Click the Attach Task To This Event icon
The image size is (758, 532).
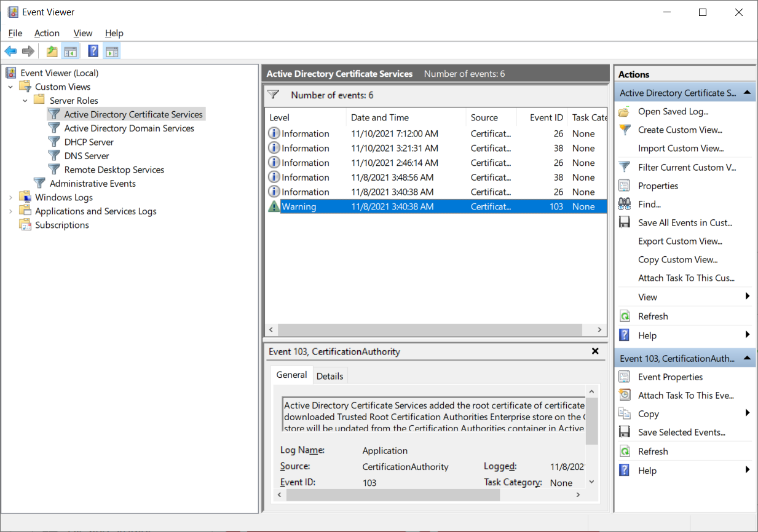click(625, 396)
